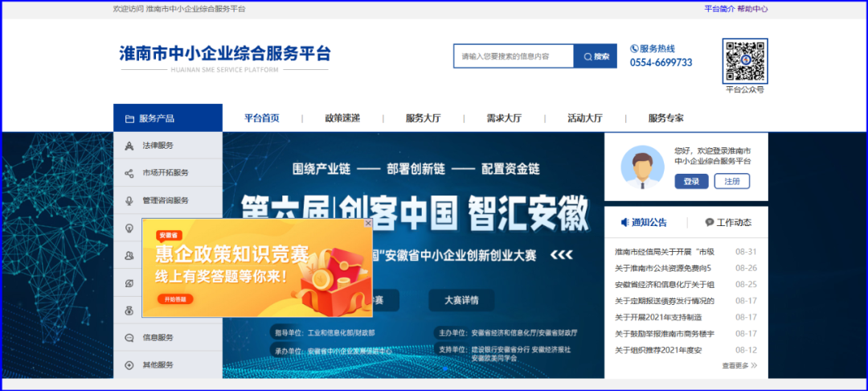Select the 信息服务 sidebar entry
The width and height of the screenshot is (868, 391).
168,337
